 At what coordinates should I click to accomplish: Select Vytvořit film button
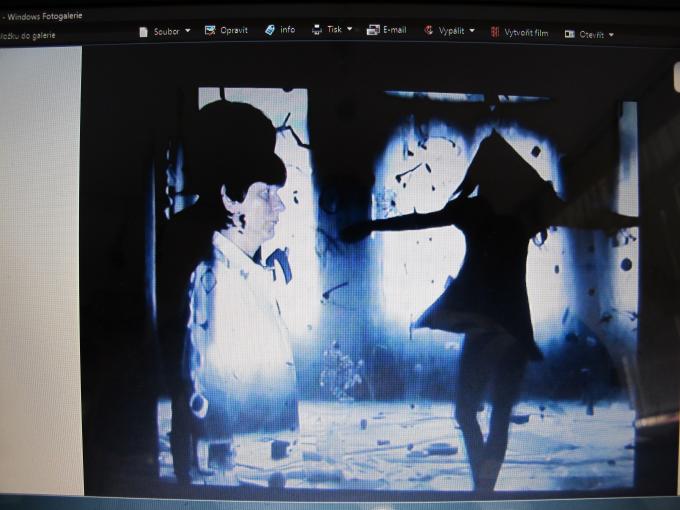tap(526, 33)
